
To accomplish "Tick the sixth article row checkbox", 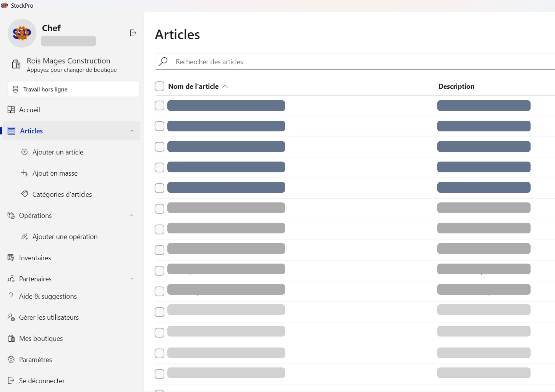I will pyautogui.click(x=159, y=208).
